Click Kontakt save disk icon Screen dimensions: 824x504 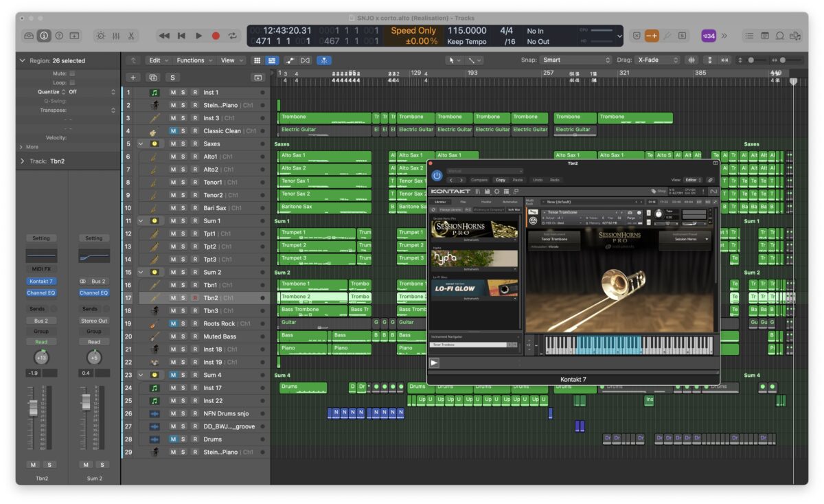tap(488, 191)
